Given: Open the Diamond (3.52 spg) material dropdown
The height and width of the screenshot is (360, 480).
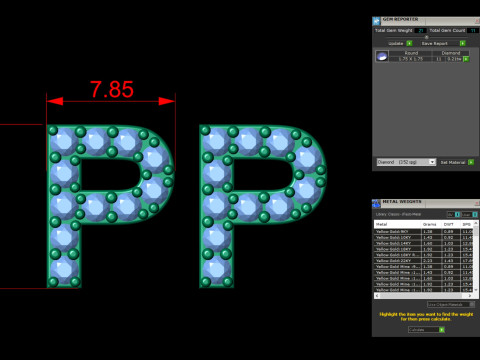Looking at the screenshot, I should (406, 162).
